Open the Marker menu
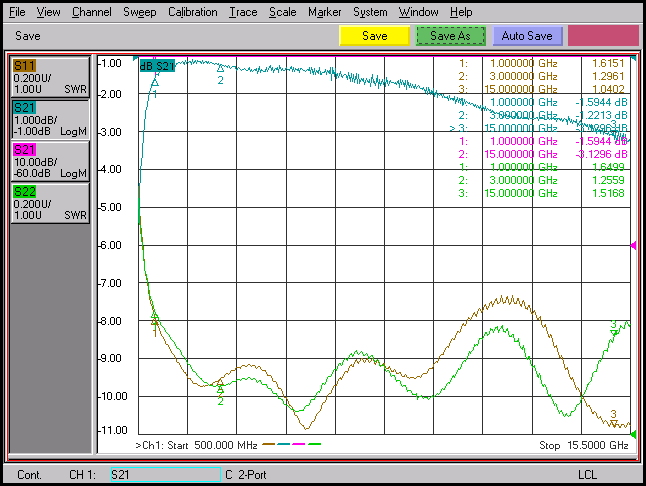This screenshot has width=646, height=486. point(325,12)
